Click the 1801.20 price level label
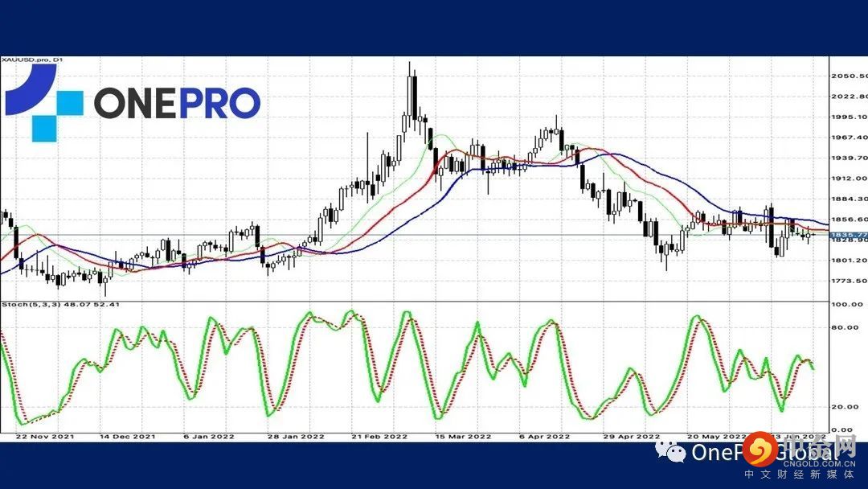 pos(850,261)
